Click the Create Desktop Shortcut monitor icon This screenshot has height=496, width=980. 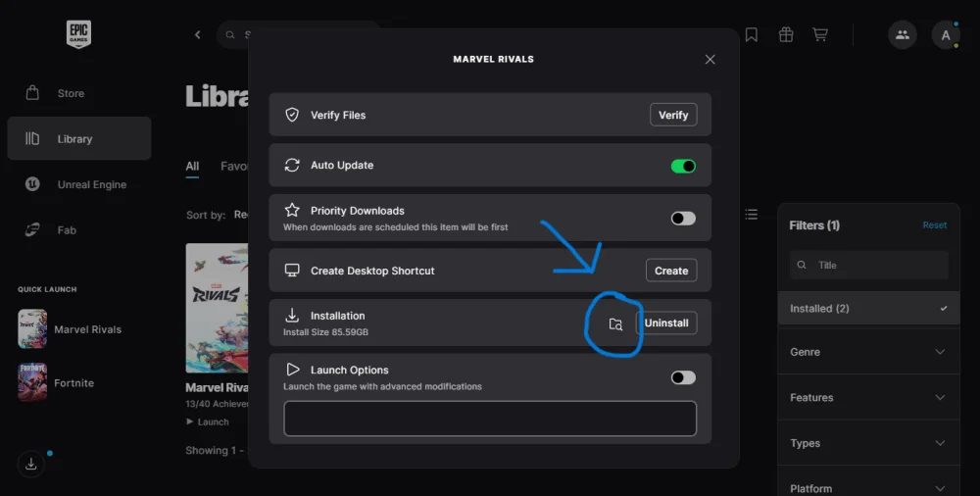pyautogui.click(x=292, y=271)
